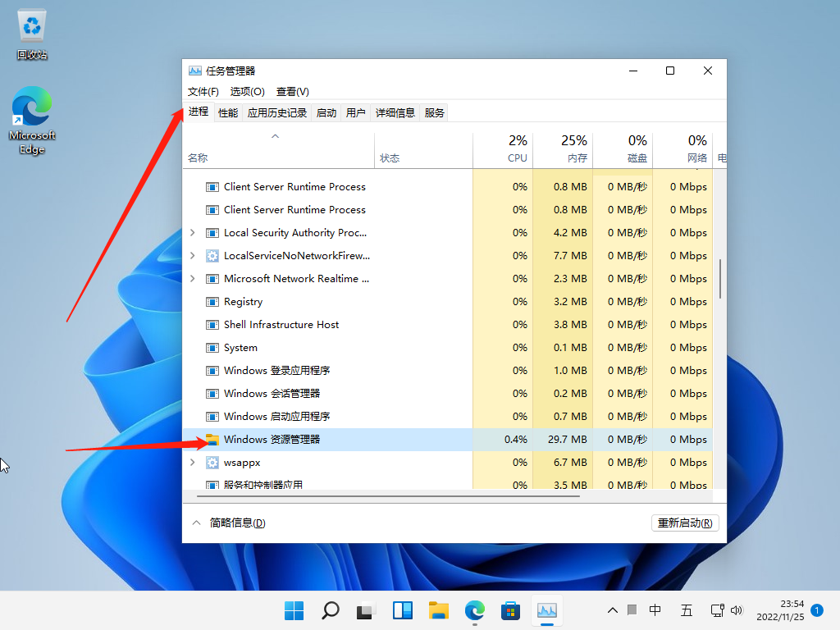Viewport: 840px width, 630px height.
Task: Collapse to fewer details with the 简略信息 chevron
Action: (196, 523)
